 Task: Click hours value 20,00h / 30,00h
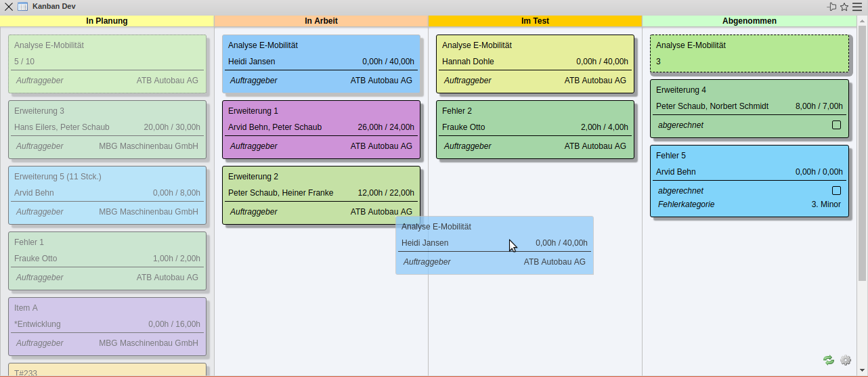click(172, 127)
